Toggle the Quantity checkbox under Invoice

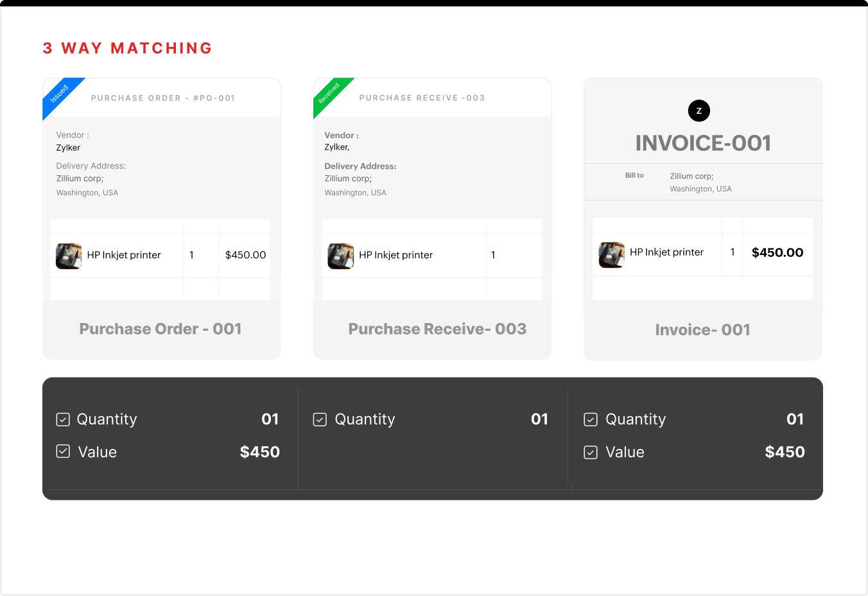(590, 419)
